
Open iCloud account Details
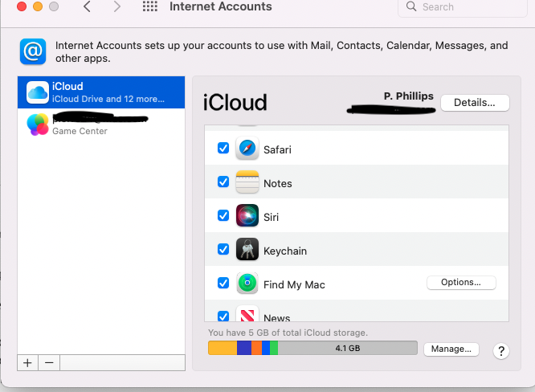(475, 103)
